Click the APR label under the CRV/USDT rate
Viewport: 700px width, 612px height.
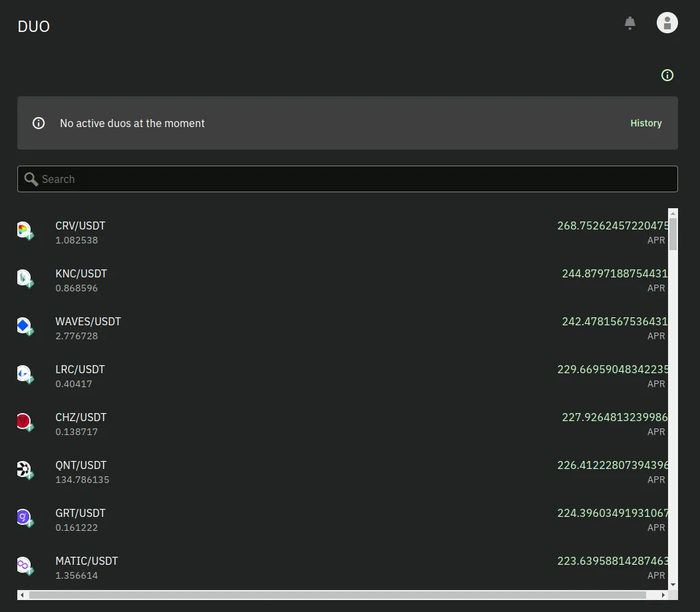[656, 240]
